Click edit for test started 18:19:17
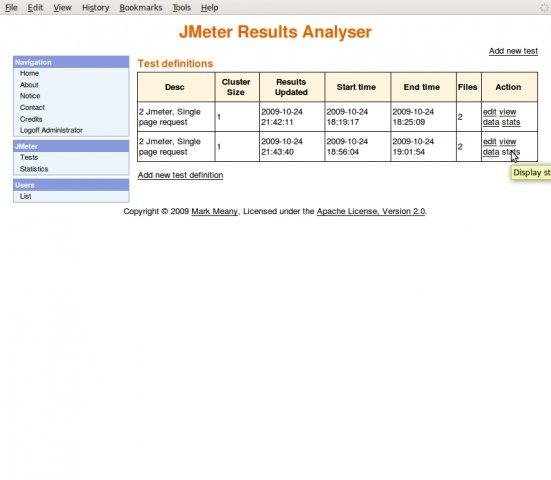551x480 pixels. (490, 112)
